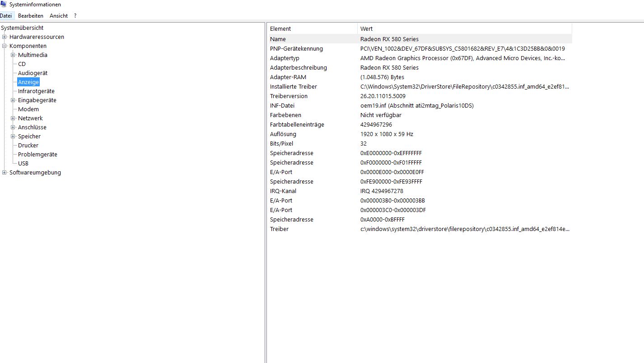Select the highlighted Anzeige item

coord(28,82)
